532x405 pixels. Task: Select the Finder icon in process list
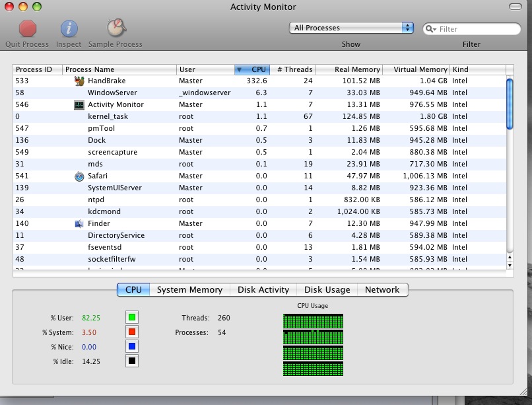pos(79,223)
